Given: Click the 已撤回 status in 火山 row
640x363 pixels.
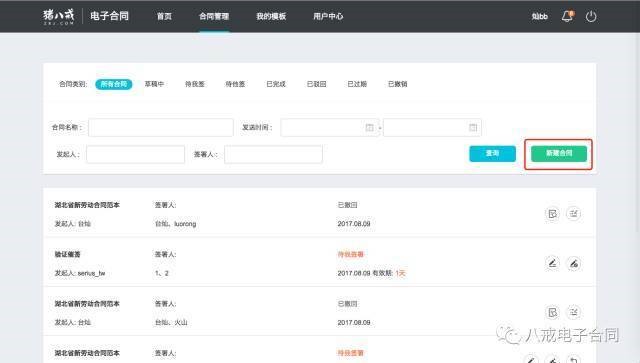Looking at the screenshot, I should (x=347, y=304).
